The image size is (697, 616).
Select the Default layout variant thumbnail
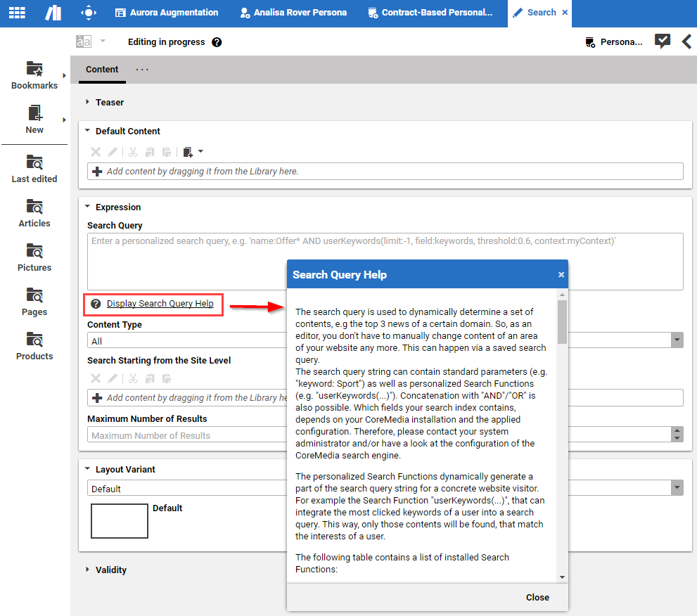(119, 521)
